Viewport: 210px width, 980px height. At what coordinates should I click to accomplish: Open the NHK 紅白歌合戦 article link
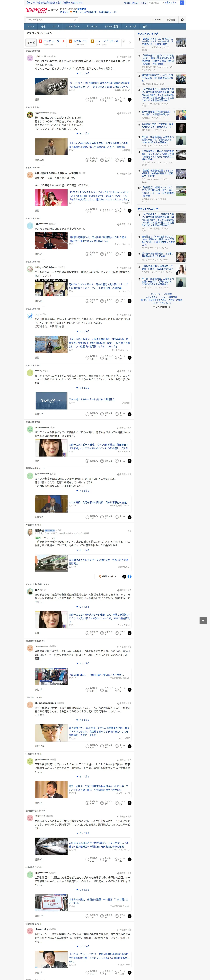83,87
